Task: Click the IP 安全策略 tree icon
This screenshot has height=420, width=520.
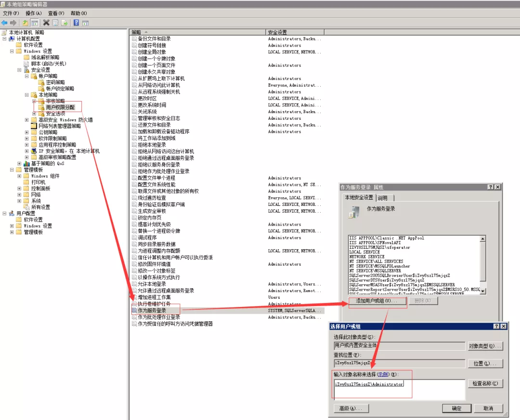Action: click(34, 151)
